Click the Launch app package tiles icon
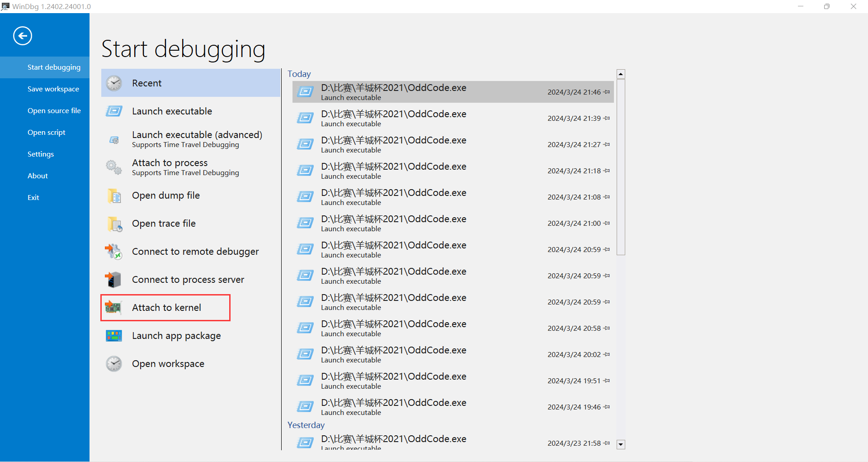 pos(114,336)
